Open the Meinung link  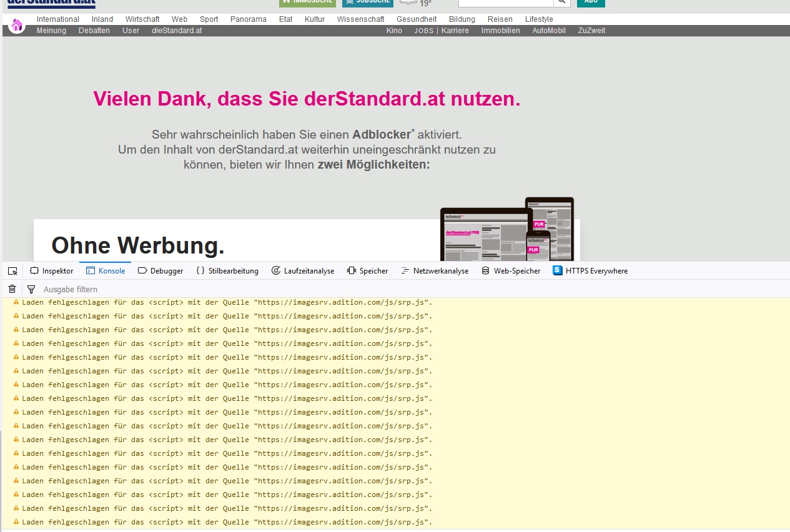coord(51,31)
